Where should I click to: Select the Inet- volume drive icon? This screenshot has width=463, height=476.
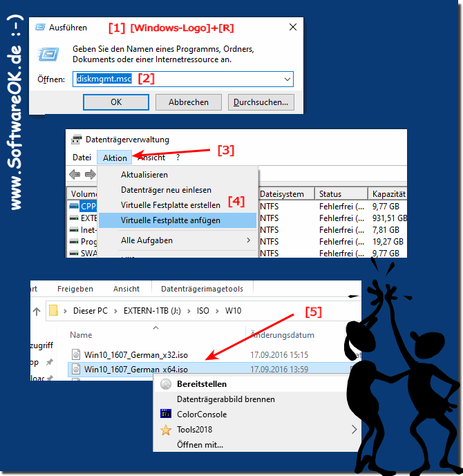coord(74,230)
